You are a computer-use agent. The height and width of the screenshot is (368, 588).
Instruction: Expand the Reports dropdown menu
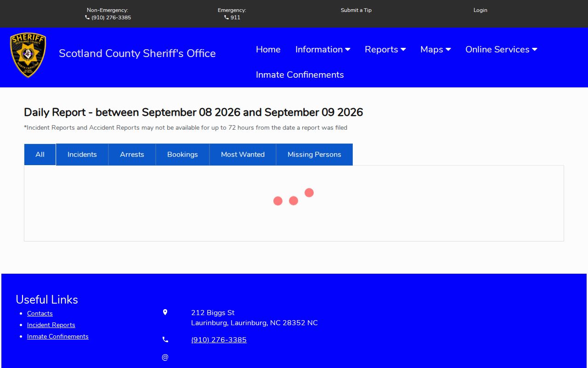click(385, 49)
